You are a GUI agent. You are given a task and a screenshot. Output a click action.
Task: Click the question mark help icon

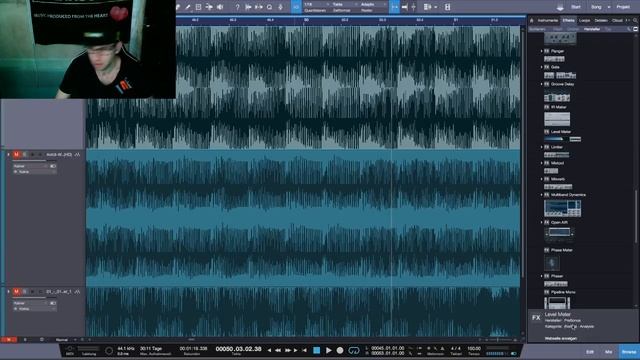tap(237, 7)
